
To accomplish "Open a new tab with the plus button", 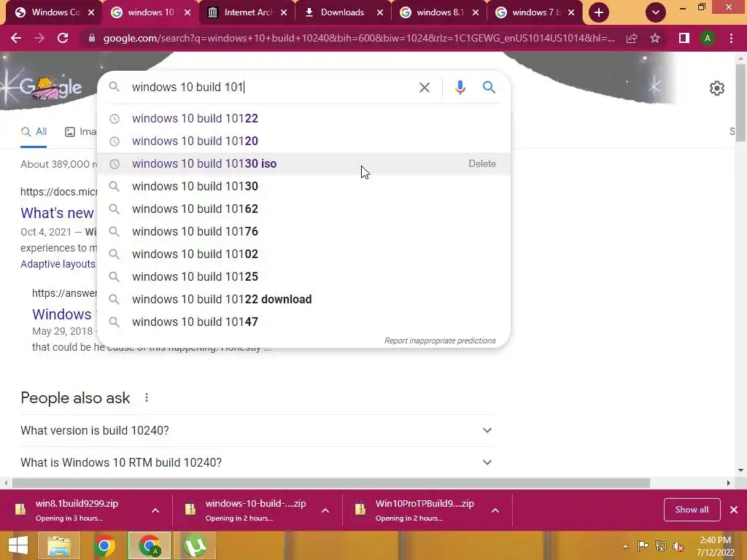I will (x=599, y=12).
